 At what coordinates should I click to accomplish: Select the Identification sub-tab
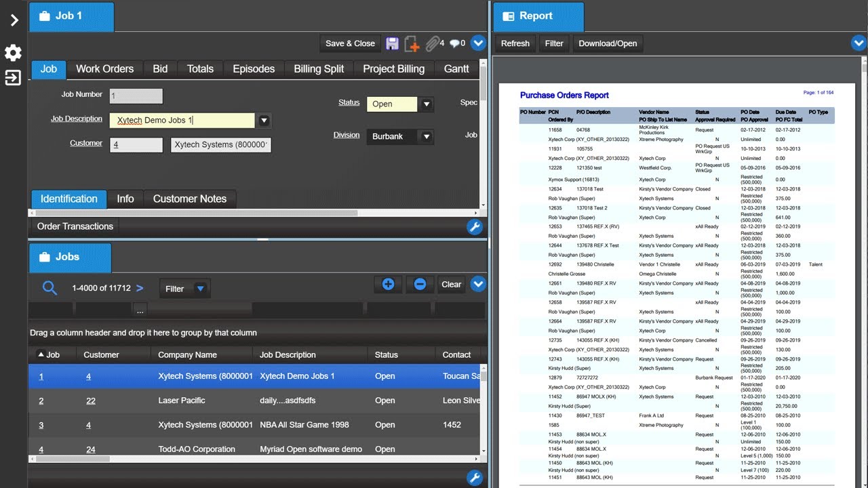pos(69,199)
